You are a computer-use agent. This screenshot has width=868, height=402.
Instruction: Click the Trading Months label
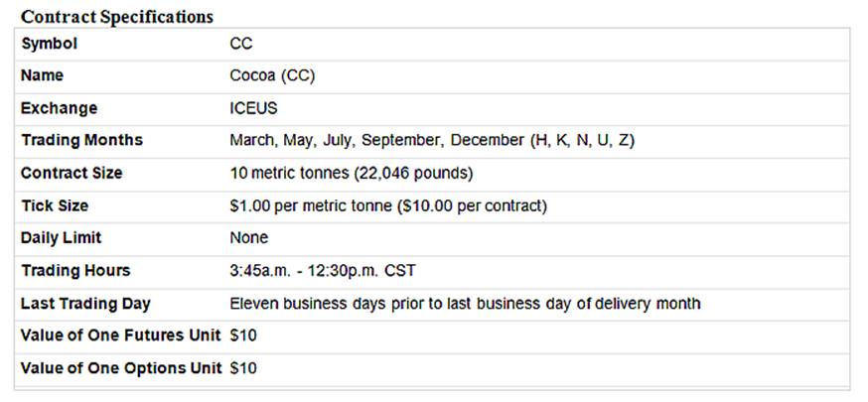click(x=81, y=140)
